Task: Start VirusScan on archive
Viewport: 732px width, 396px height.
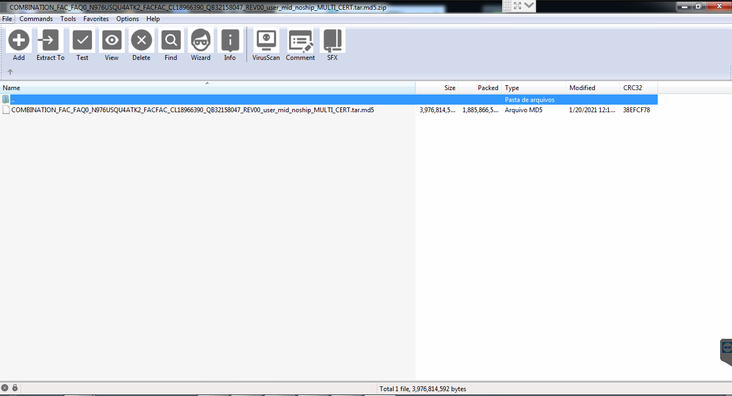Action: tap(266, 40)
